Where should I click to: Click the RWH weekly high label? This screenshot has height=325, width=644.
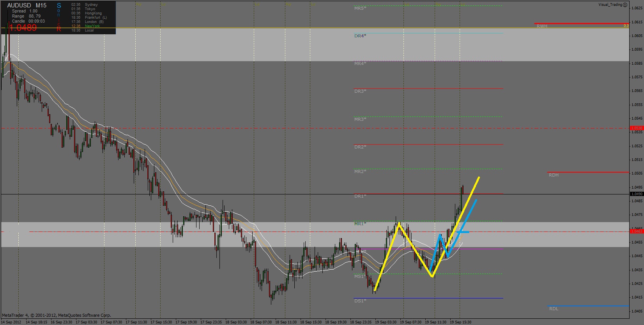tap(542, 26)
